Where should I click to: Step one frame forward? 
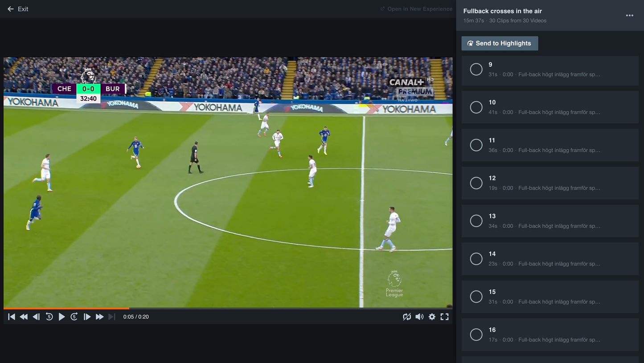click(87, 316)
